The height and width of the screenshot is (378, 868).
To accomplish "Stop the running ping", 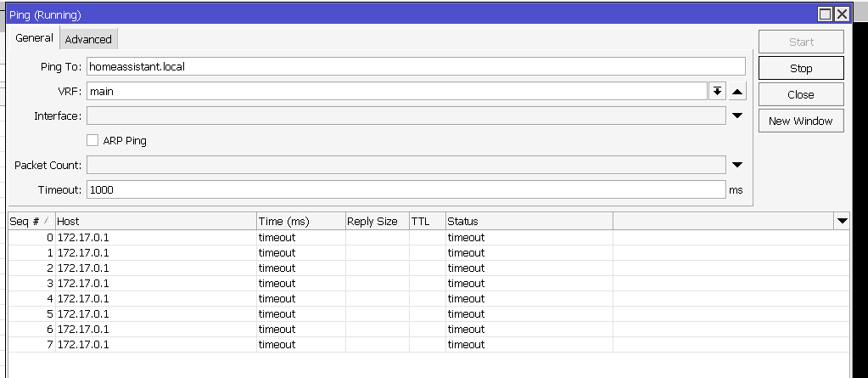I will 800,68.
